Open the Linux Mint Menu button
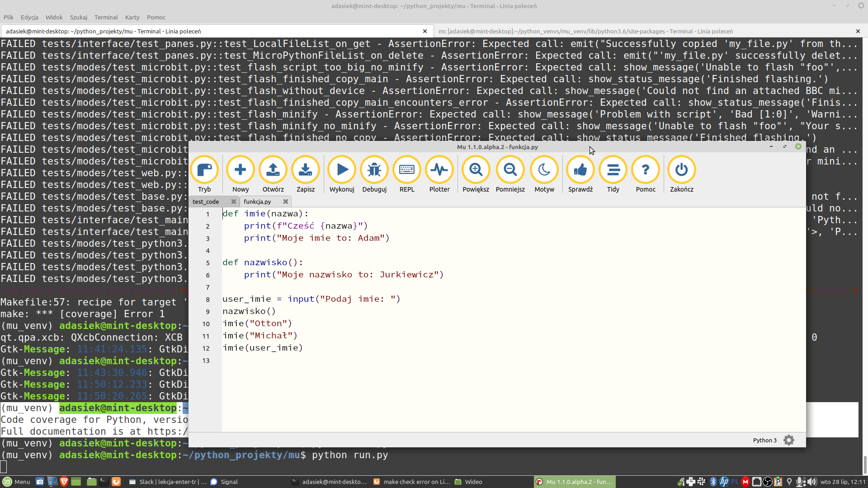The image size is (868, 488). [x=17, y=482]
